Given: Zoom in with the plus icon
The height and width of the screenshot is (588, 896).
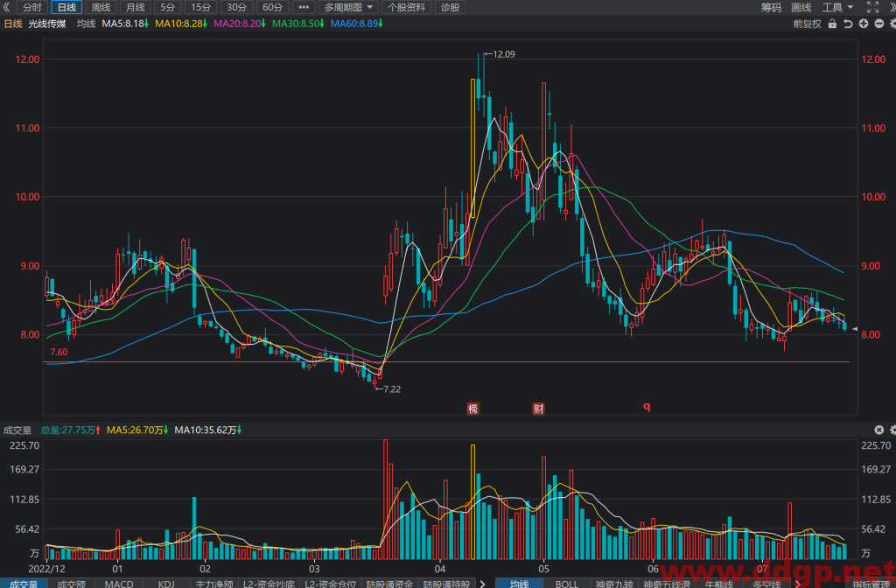Looking at the screenshot, I should (864, 24).
